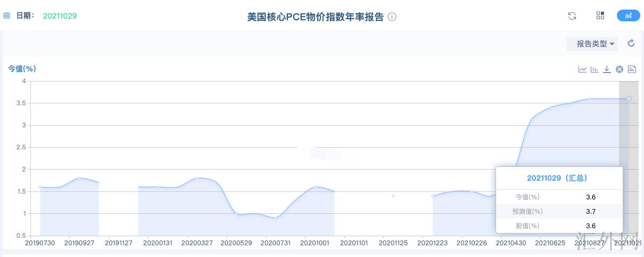Click the 今值(%) axis label
Screen dimensions: 644x257
click(22, 68)
